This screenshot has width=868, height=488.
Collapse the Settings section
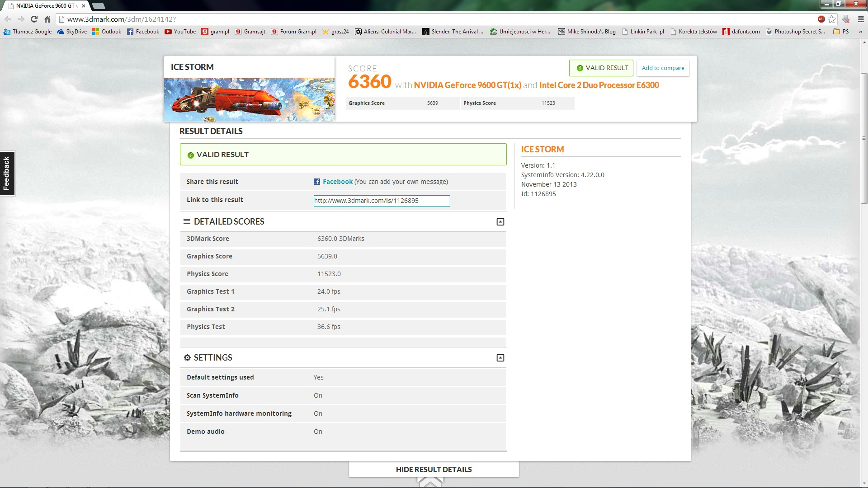click(500, 358)
